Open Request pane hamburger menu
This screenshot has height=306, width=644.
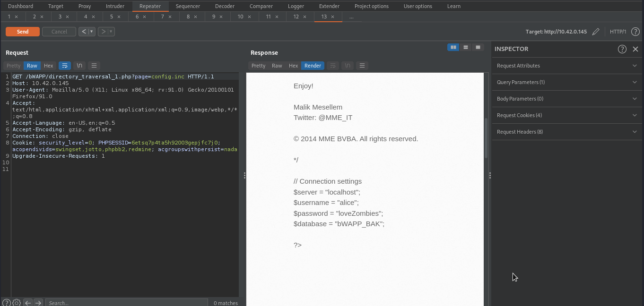(x=94, y=66)
